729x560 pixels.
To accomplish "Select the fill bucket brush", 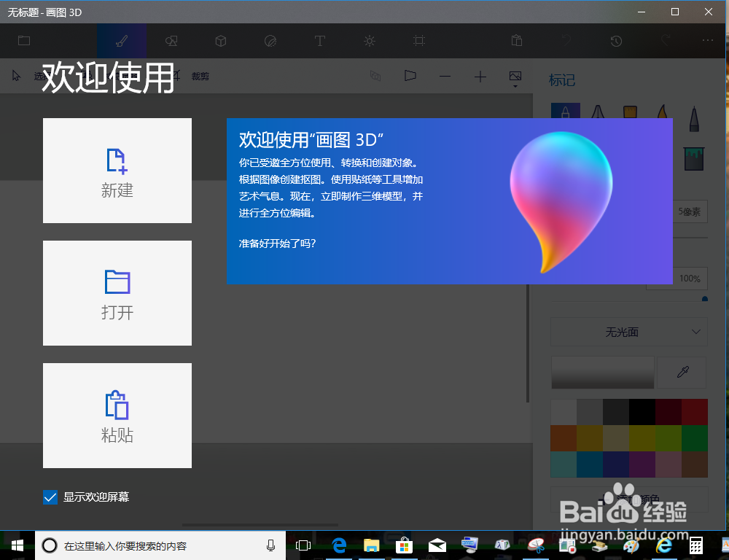I will point(694,157).
